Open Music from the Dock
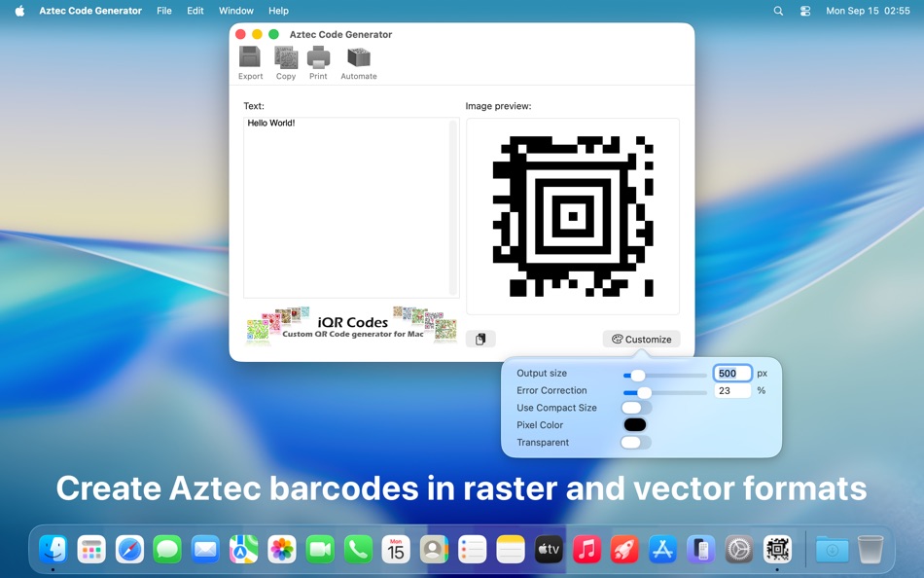Screen dimensions: 924x578 pyautogui.click(x=586, y=550)
